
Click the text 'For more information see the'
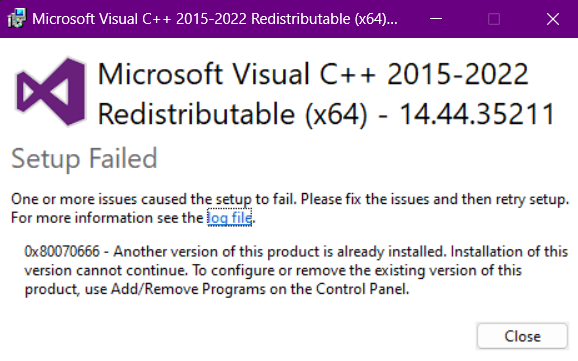[107, 218]
